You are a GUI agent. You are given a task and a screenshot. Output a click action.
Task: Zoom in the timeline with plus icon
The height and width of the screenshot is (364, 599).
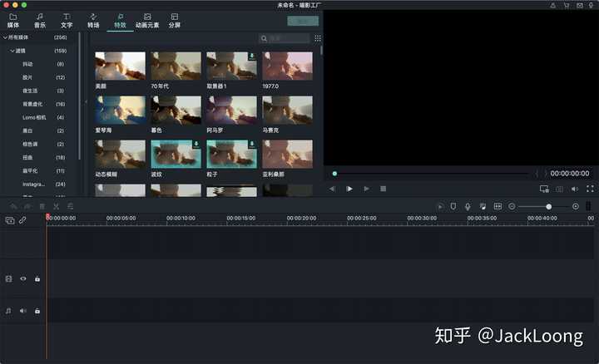576,206
